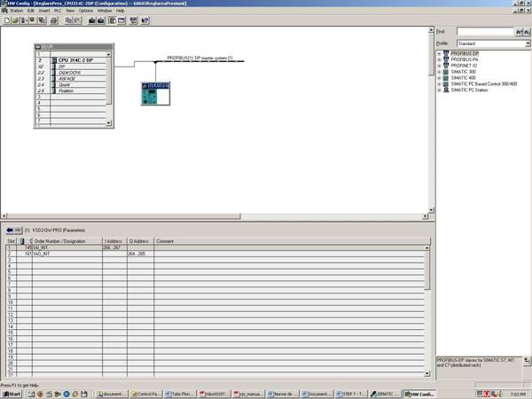Select the DP submodule row in rack

point(71,66)
